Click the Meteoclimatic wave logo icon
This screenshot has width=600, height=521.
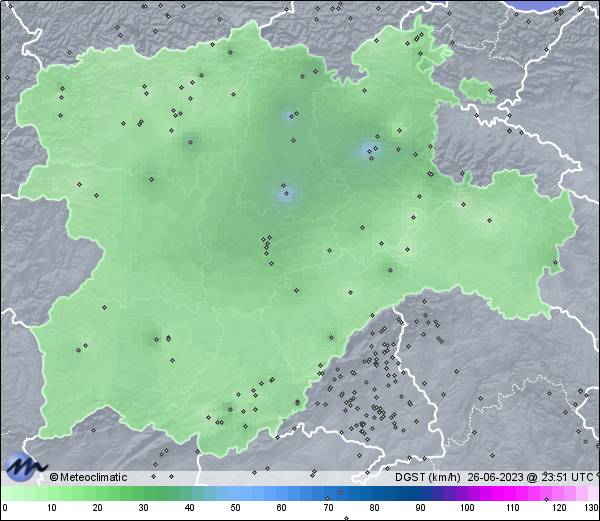pos(25,466)
